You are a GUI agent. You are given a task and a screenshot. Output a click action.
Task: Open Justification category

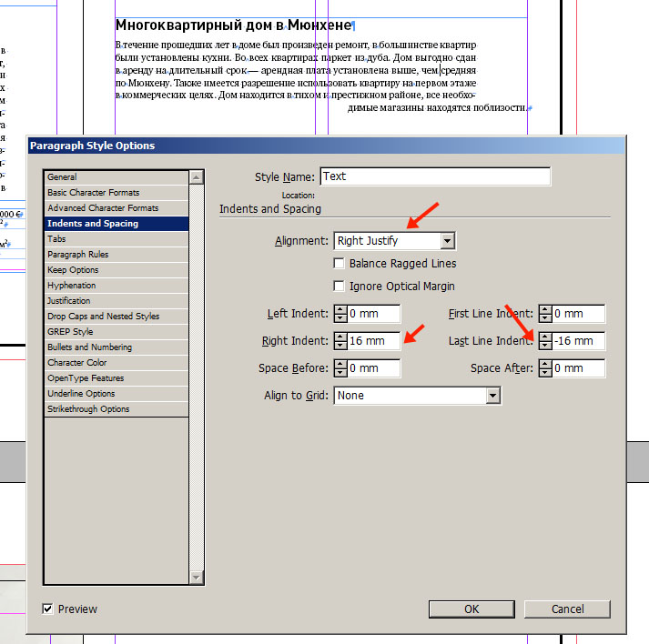click(117, 301)
